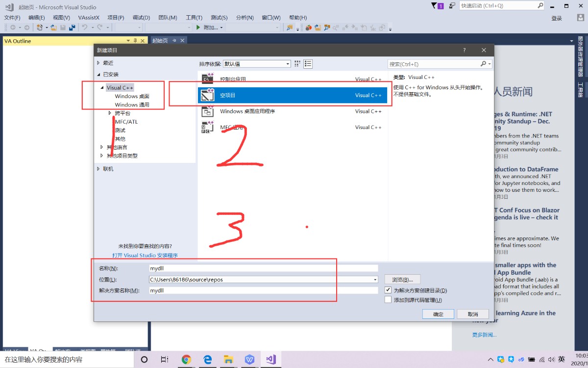Click the 确定 button
Image resolution: width=588 pixels, height=368 pixels.
[438, 314]
